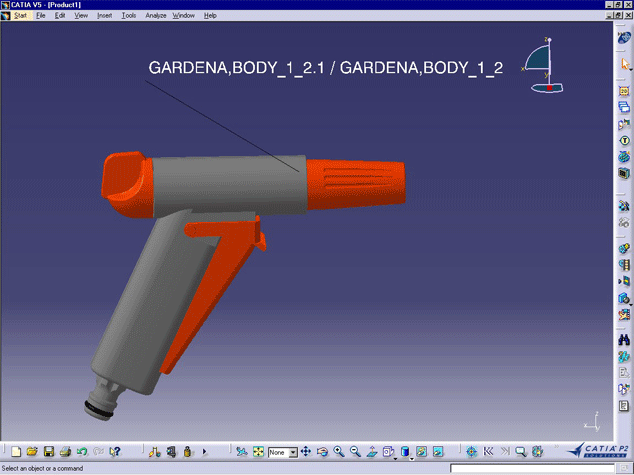Click the greyed Redo icon
Image resolution: width=634 pixels, height=475 pixels.
[98, 451]
